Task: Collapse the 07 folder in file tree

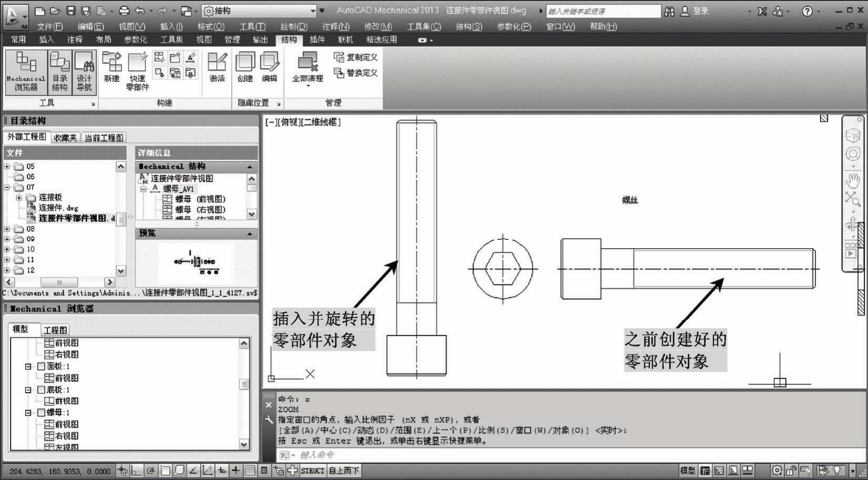Action: click(x=7, y=187)
